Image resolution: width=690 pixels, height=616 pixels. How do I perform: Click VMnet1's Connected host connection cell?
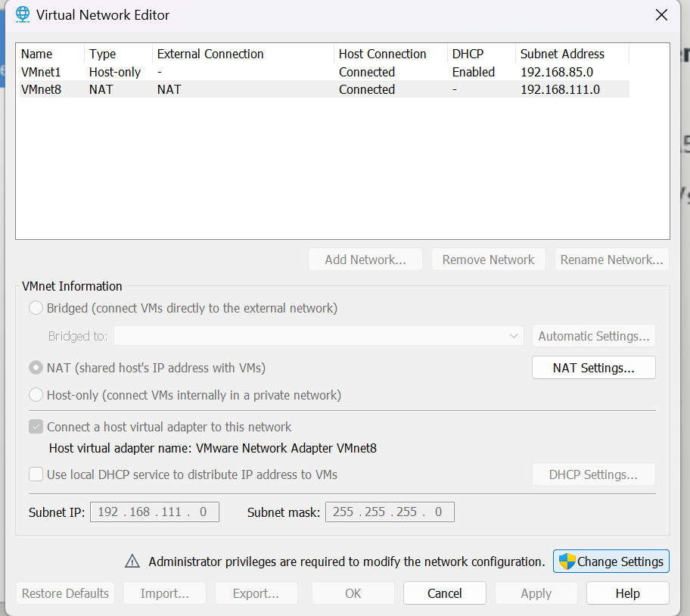(x=367, y=72)
